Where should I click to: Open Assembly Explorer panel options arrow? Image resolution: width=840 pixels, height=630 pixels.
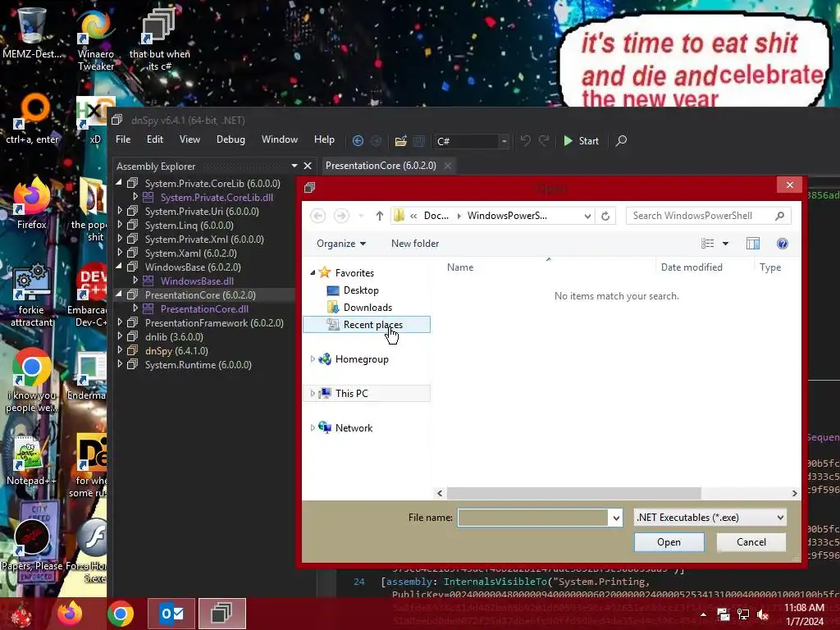tap(294, 166)
